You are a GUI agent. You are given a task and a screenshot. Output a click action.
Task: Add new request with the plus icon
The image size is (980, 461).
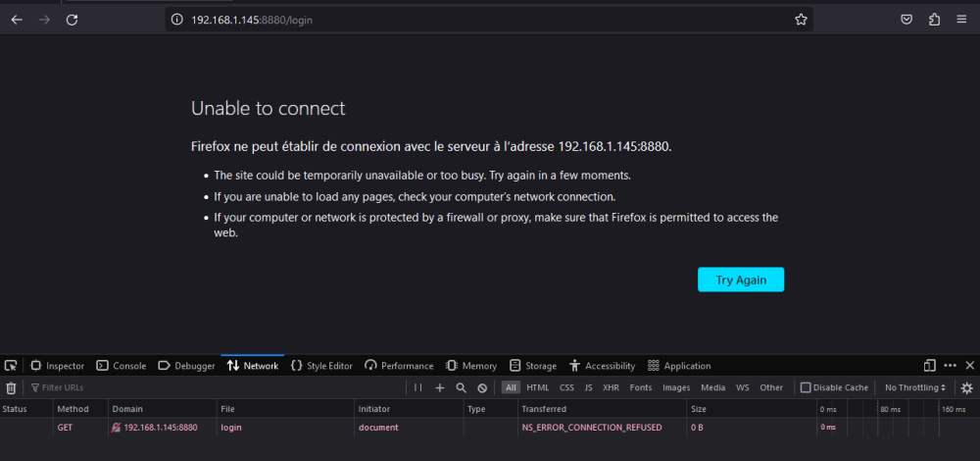click(439, 387)
